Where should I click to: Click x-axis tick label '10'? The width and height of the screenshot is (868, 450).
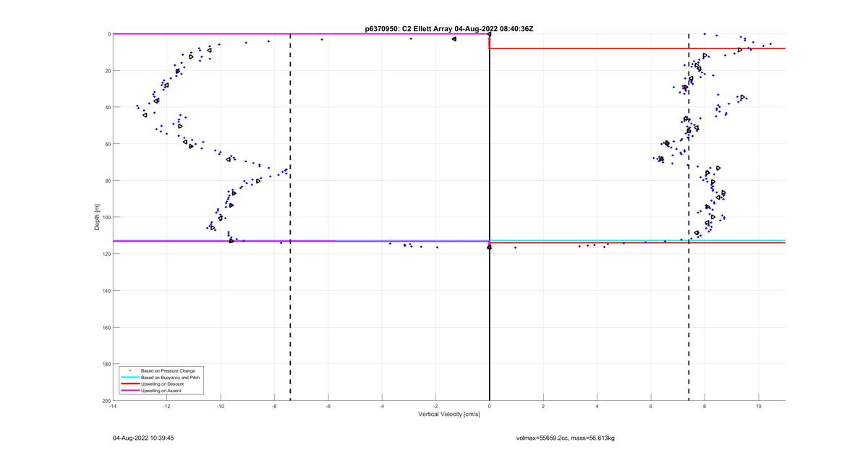[x=759, y=407]
